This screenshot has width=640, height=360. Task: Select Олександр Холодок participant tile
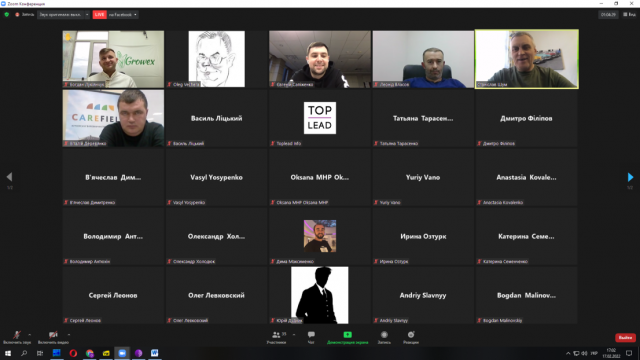tap(217, 236)
